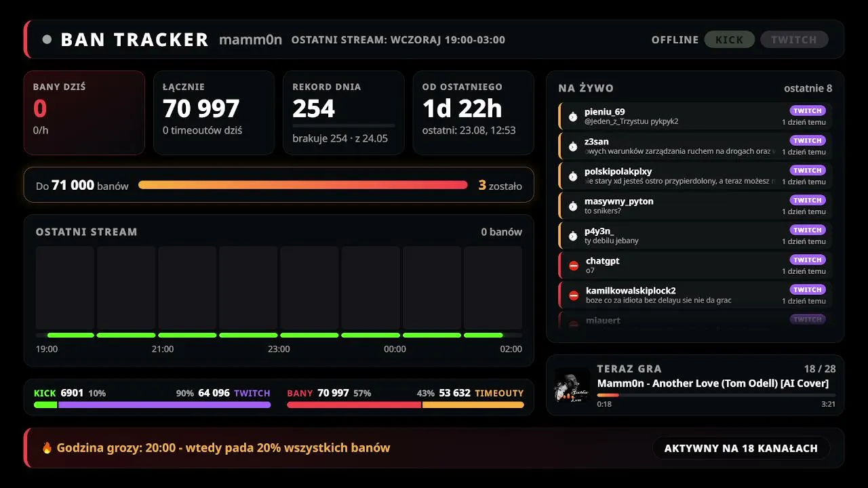Click the grey status dot beside BAN TRACKER
This screenshot has width=868, height=488.
47,39
